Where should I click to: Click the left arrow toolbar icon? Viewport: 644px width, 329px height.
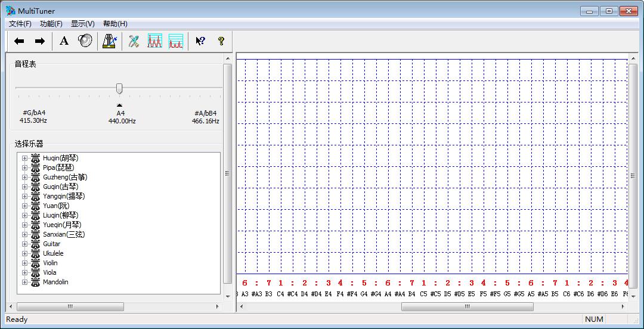coord(19,41)
